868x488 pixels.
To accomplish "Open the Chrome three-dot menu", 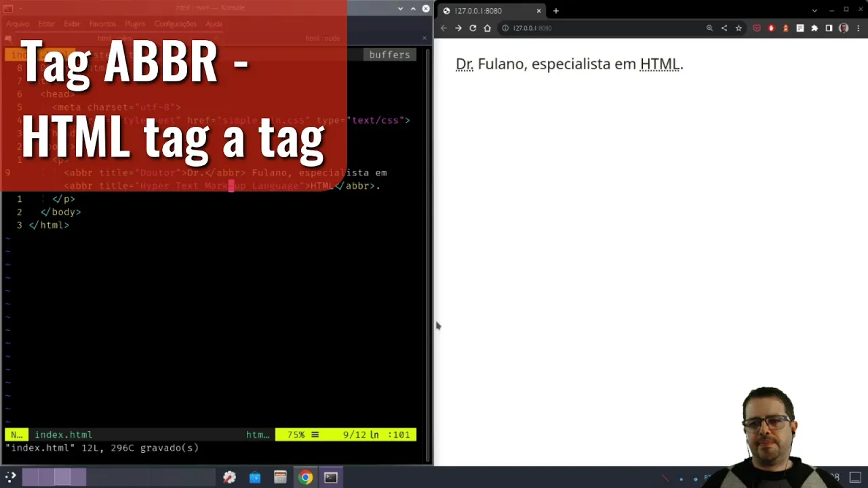I will tap(859, 28).
